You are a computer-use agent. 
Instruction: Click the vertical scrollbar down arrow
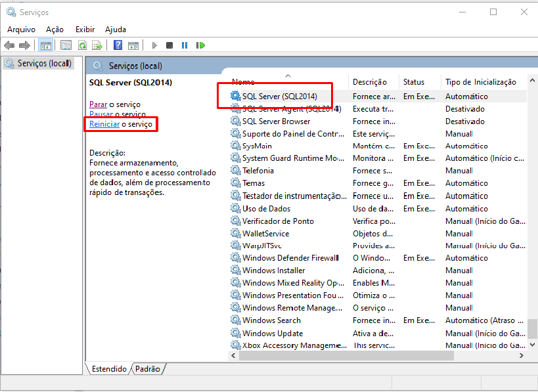532,345
